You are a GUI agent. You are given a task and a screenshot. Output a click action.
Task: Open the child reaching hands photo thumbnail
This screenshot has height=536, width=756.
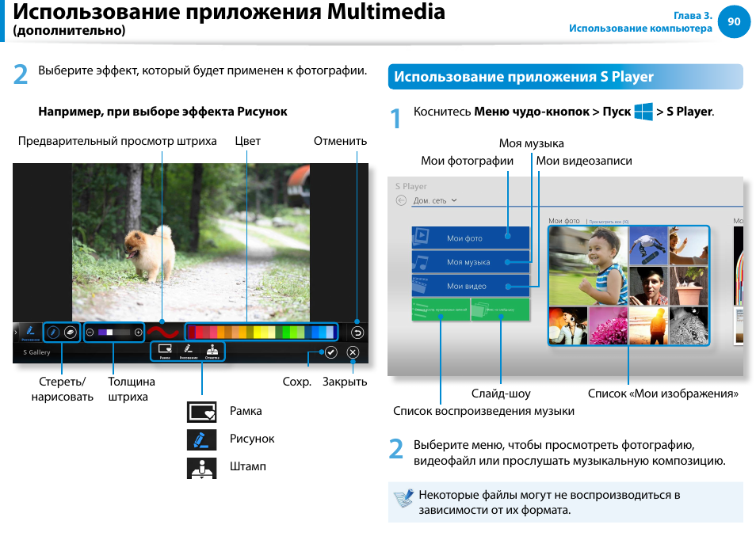[x=689, y=246]
